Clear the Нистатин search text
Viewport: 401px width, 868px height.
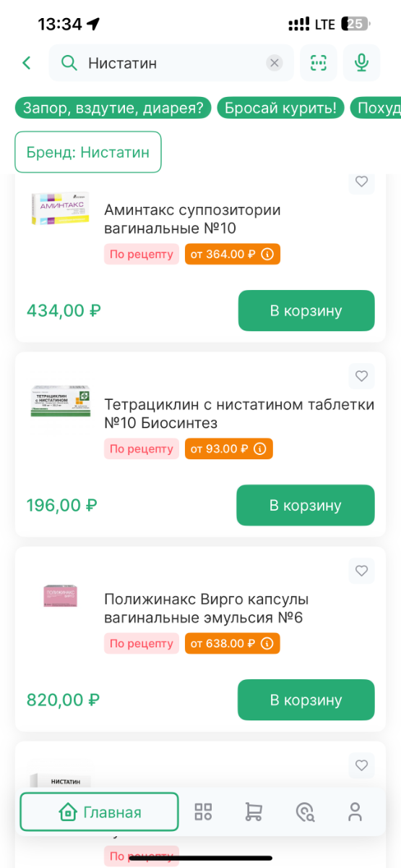pos(275,63)
